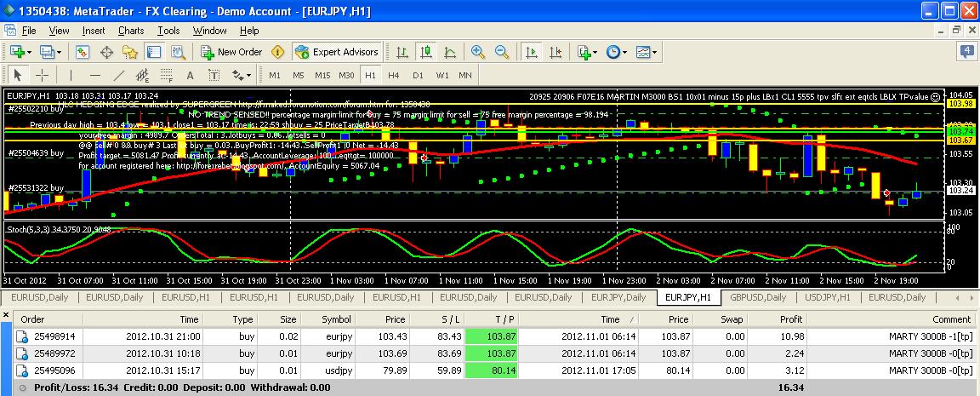Switch chart to bar chart
The image size is (980, 396).
(x=402, y=52)
